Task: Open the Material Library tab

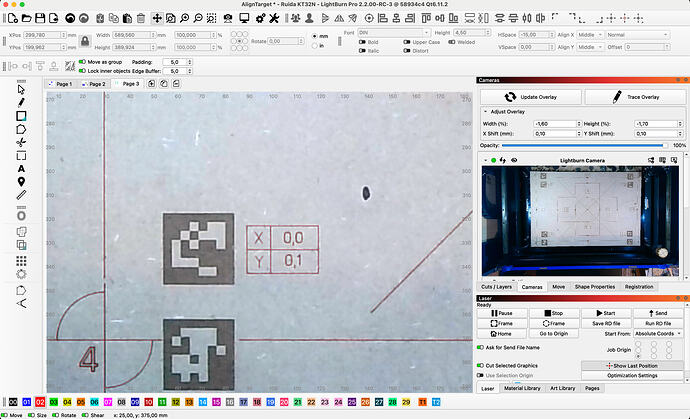Action: pos(522,389)
